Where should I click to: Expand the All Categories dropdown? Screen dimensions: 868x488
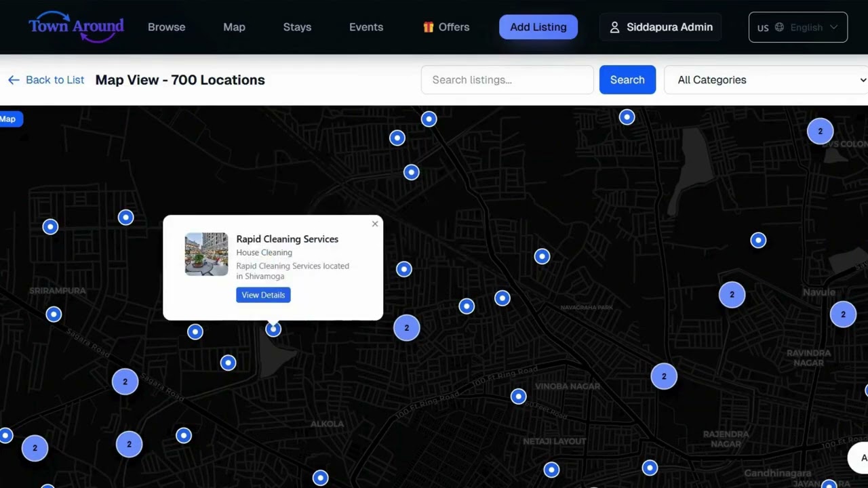pos(766,80)
